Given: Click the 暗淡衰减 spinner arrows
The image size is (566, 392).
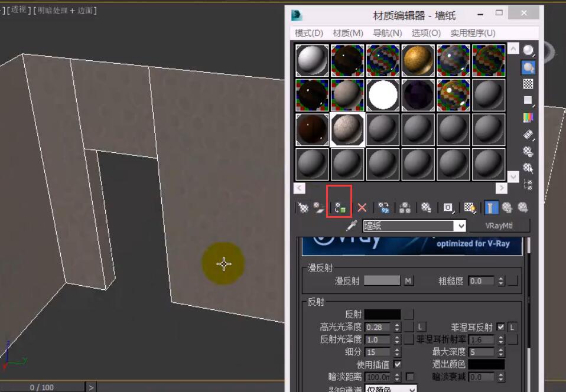Looking at the screenshot, I should coord(500,377).
